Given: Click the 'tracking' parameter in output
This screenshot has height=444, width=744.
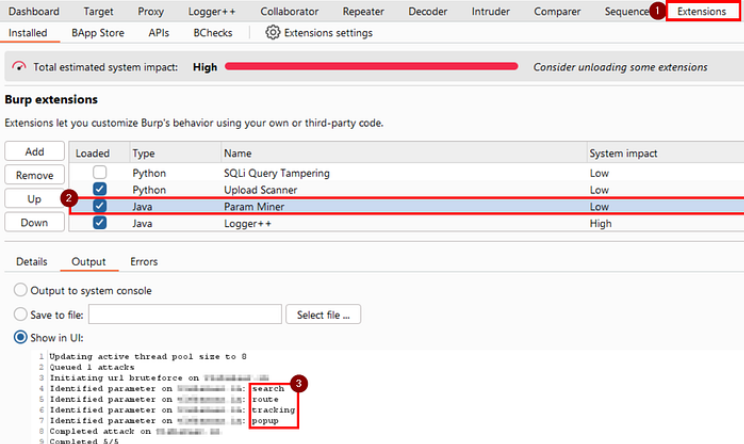Looking at the screenshot, I should click(273, 410).
